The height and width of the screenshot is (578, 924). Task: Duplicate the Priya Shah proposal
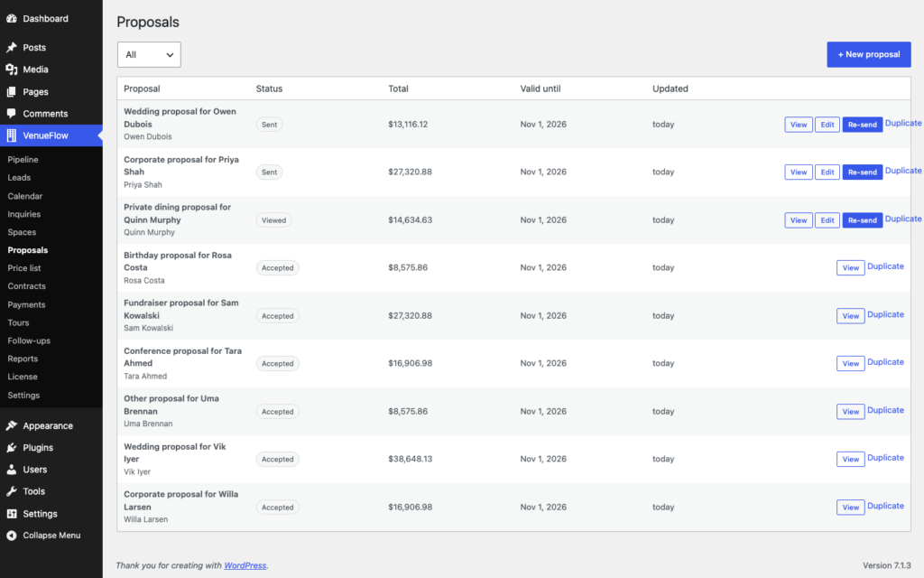coord(903,171)
